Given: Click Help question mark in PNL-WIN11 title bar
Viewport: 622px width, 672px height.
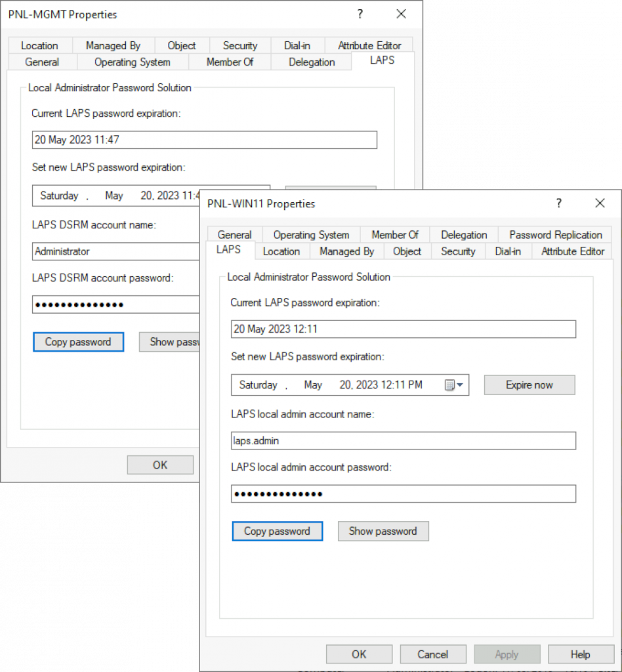Looking at the screenshot, I should [x=558, y=203].
